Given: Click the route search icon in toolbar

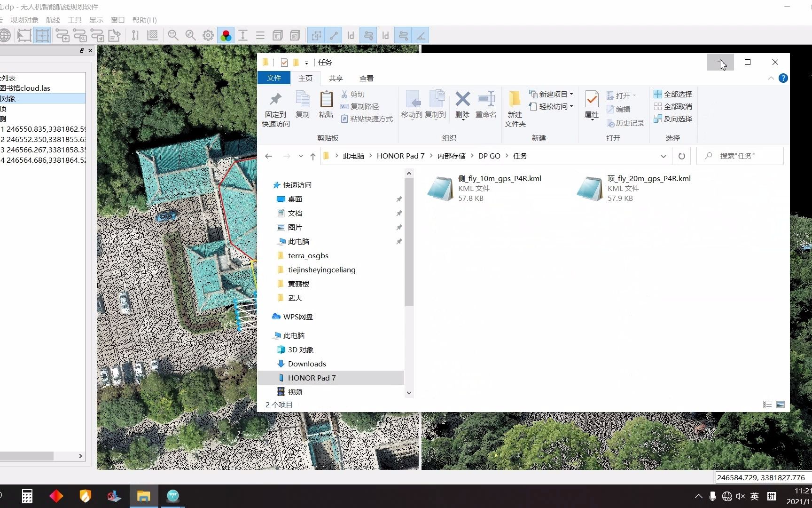Looking at the screenshot, I should click(x=80, y=35).
